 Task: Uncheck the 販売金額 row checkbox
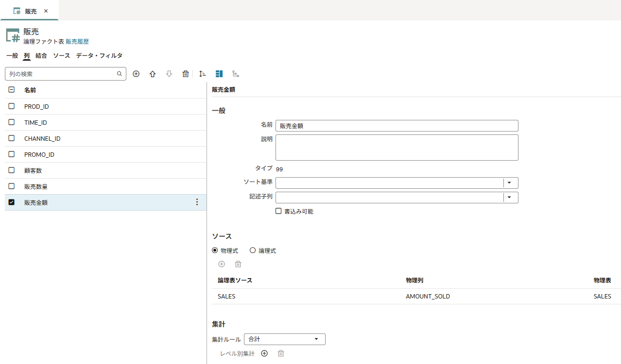[12, 202]
